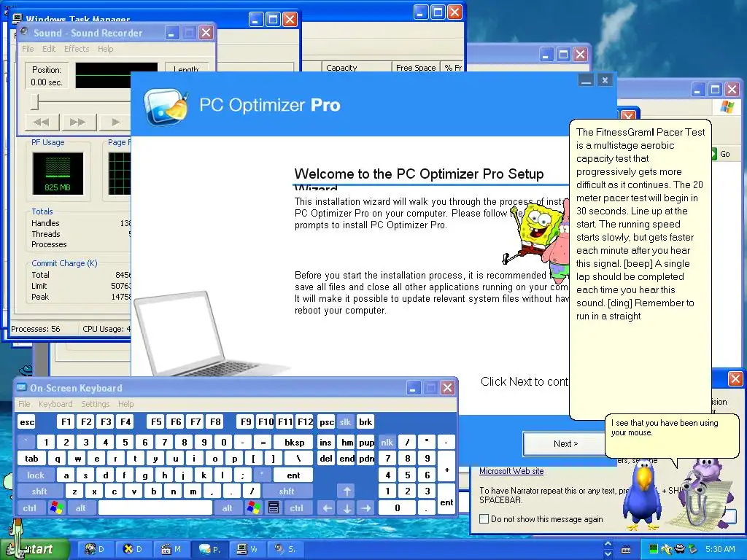Click the down arrow key on On-Screen Keyboard
The width and height of the screenshot is (747, 560).
pos(347,507)
